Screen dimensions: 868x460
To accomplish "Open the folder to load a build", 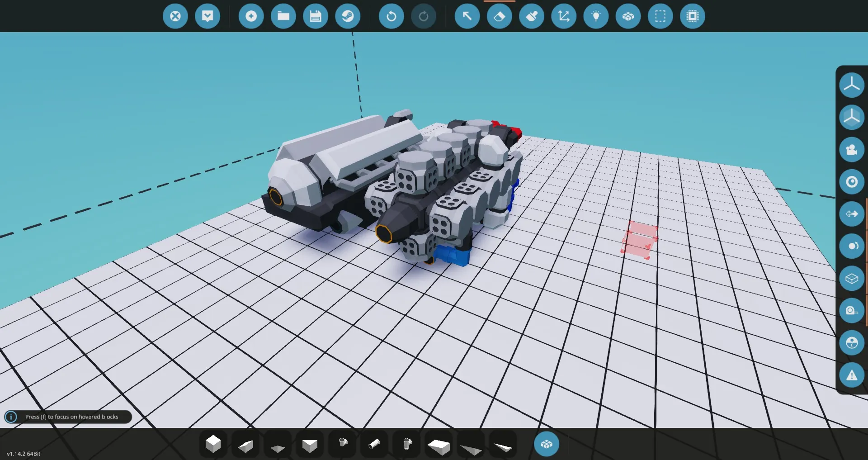I will coord(283,16).
